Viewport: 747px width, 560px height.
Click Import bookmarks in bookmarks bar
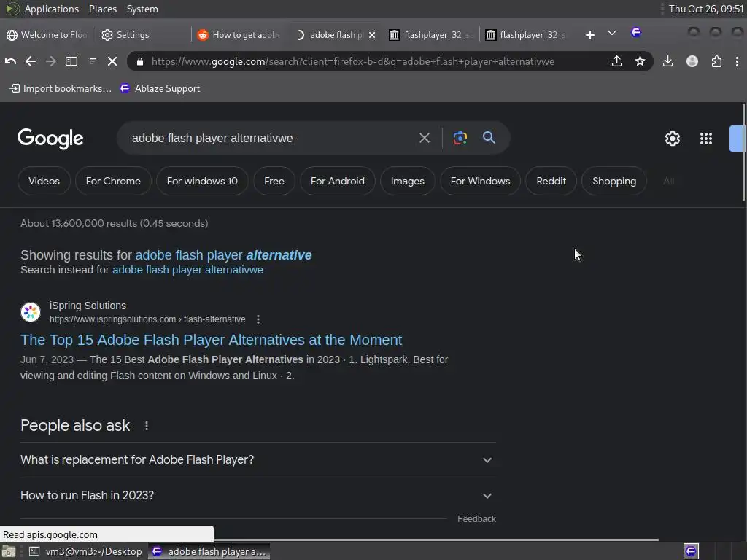pyautogui.click(x=61, y=88)
